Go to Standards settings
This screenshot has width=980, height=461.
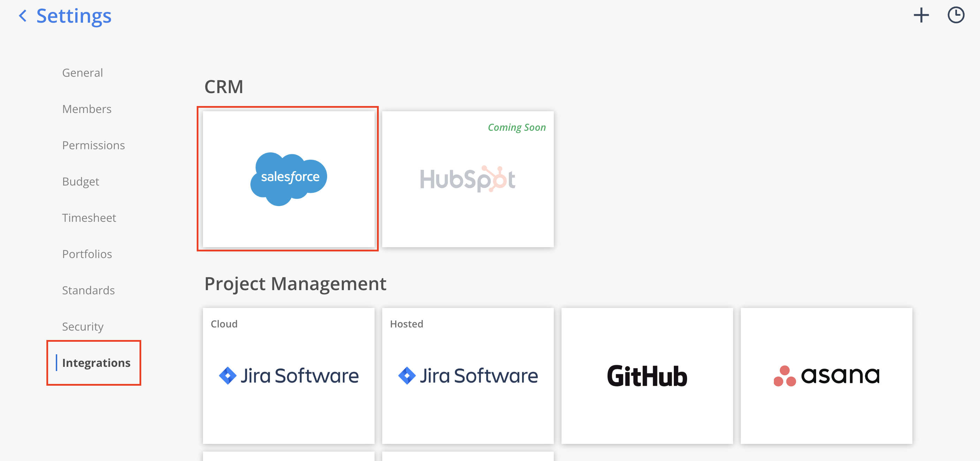(88, 290)
